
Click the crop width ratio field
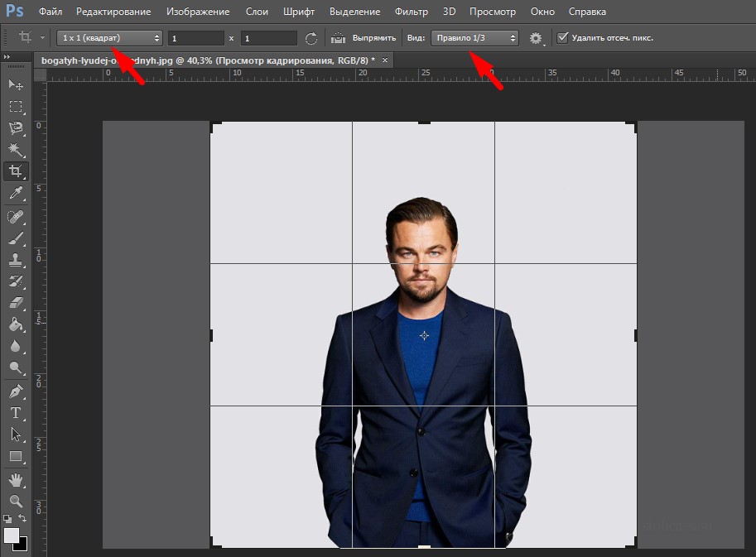[x=196, y=38]
